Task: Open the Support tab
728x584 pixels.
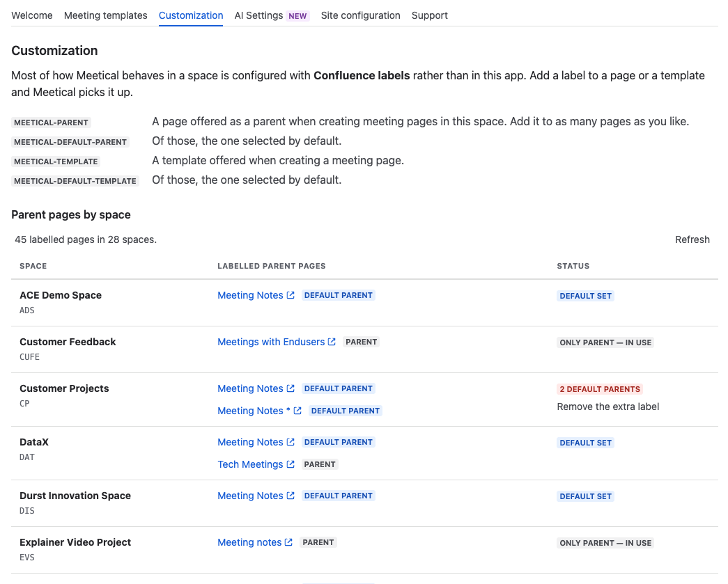Action: pyautogui.click(x=429, y=15)
